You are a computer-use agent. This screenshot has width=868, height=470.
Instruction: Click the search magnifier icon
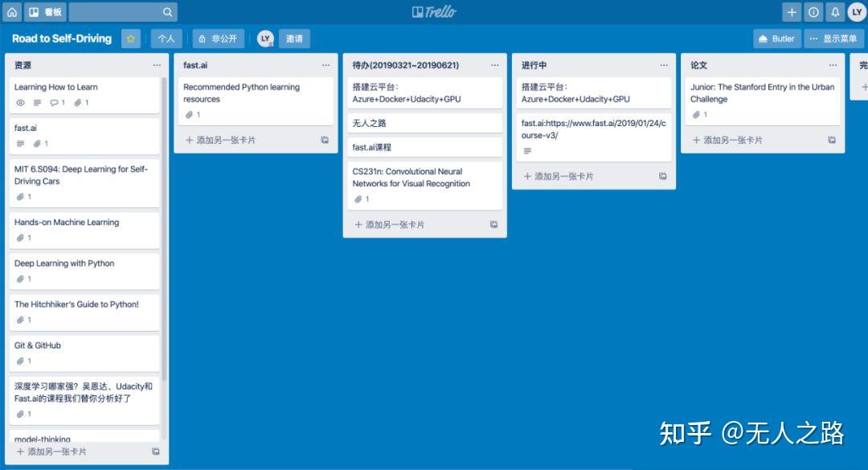[167, 11]
